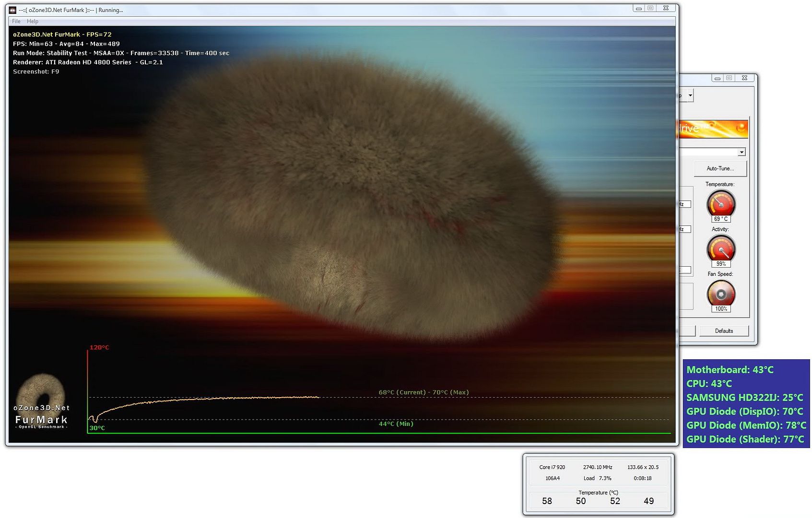Viewport: 812px width, 518px height.
Task: Click the '0:08:18' uptime value
Action: (643, 478)
